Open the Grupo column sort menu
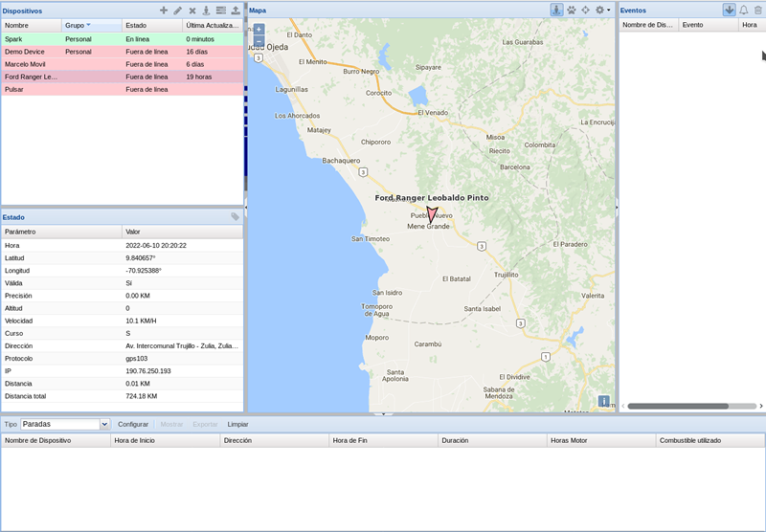The height and width of the screenshot is (532, 766). [x=89, y=24]
